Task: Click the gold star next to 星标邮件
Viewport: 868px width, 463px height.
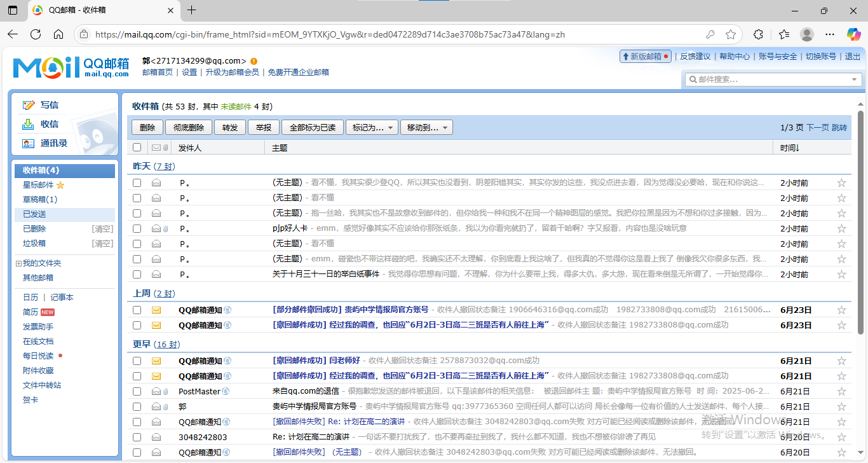Action: (x=60, y=185)
